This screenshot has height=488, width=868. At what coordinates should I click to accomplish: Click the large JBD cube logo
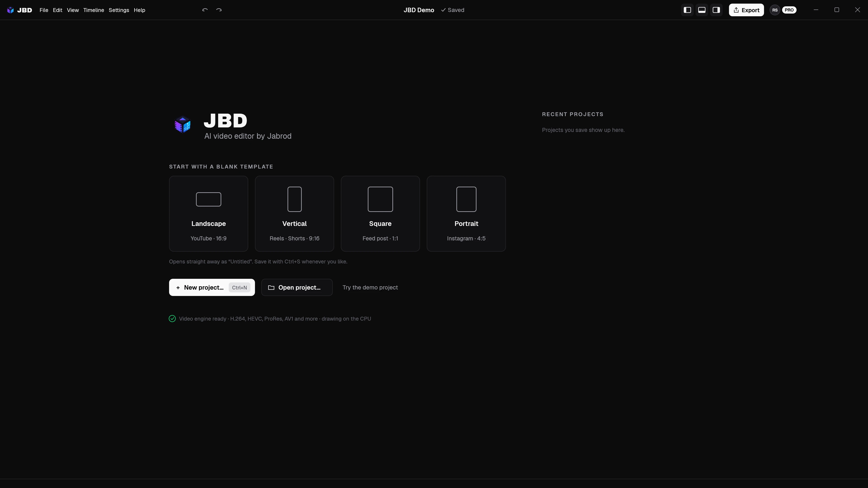pyautogui.click(x=183, y=125)
